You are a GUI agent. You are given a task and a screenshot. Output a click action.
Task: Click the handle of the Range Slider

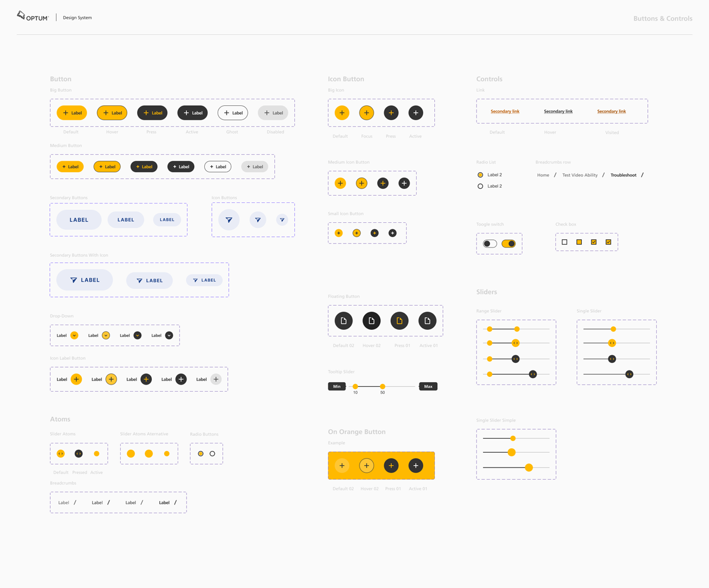click(491, 329)
